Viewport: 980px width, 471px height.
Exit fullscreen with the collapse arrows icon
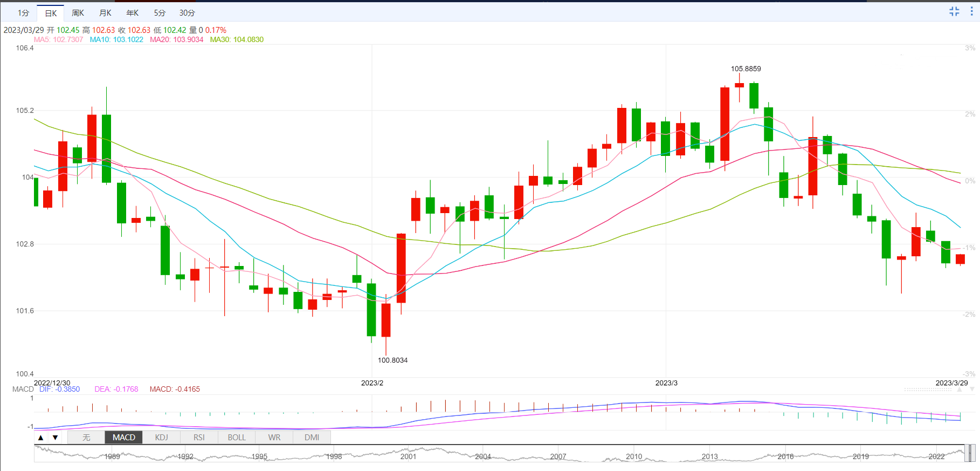pos(954,11)
